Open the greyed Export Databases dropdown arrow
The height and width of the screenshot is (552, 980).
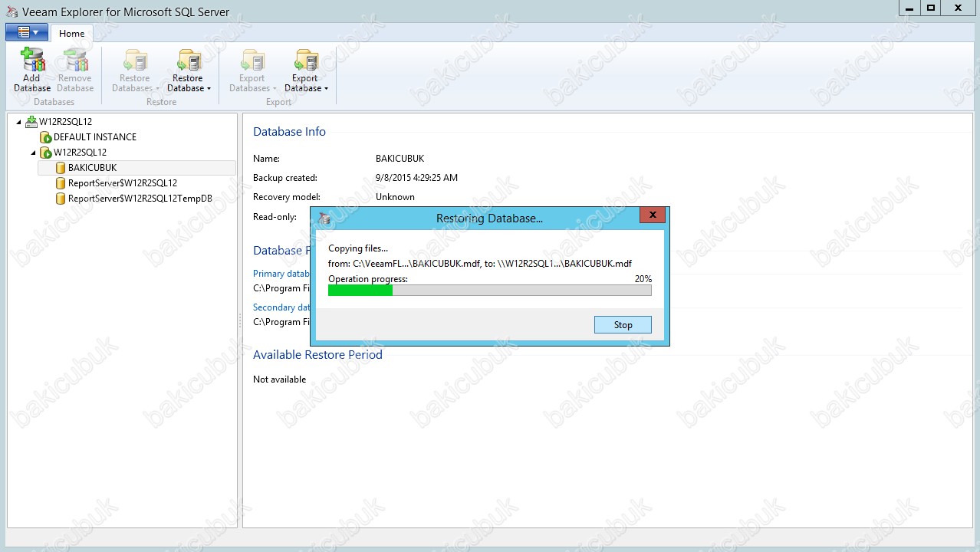(x=275, y=89)
